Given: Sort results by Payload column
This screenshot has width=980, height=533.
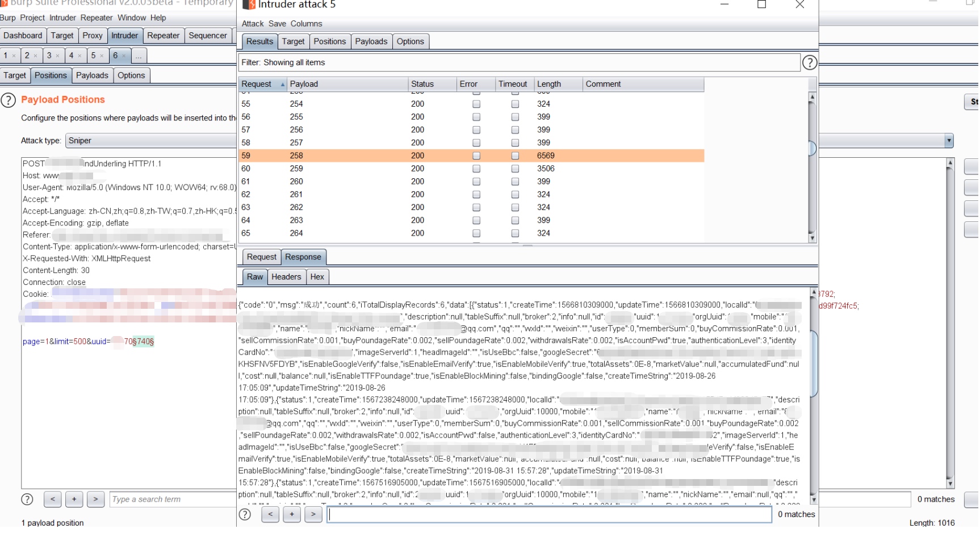Looking at the screenshot, I should coord(347,84).
